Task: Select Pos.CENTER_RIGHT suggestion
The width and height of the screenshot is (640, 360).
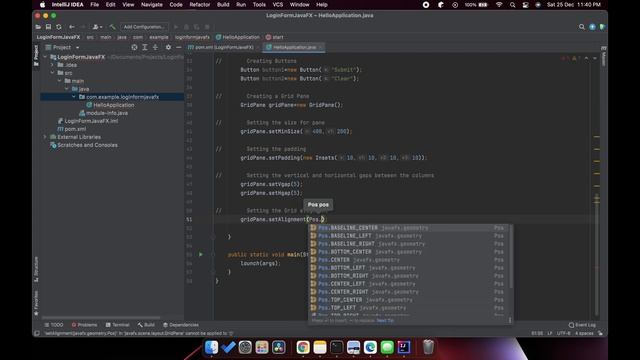Action: (409, 292)
